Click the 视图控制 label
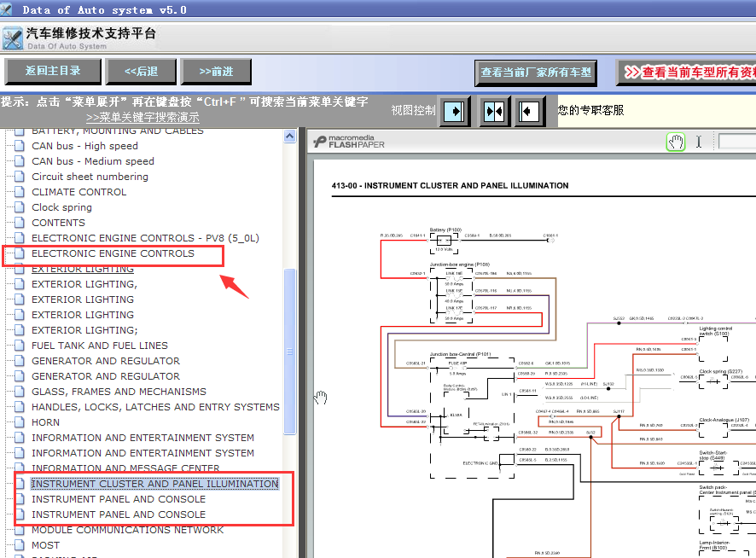The image size is (756, 558). click(x=413, y=110)
